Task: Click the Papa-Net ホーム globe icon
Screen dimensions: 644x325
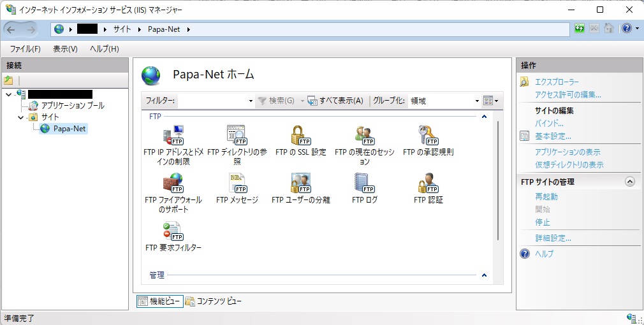Action: point(151,75)
